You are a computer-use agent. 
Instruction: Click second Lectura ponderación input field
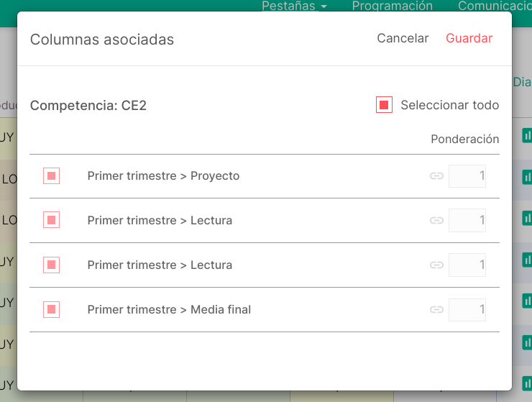(467, 265)
